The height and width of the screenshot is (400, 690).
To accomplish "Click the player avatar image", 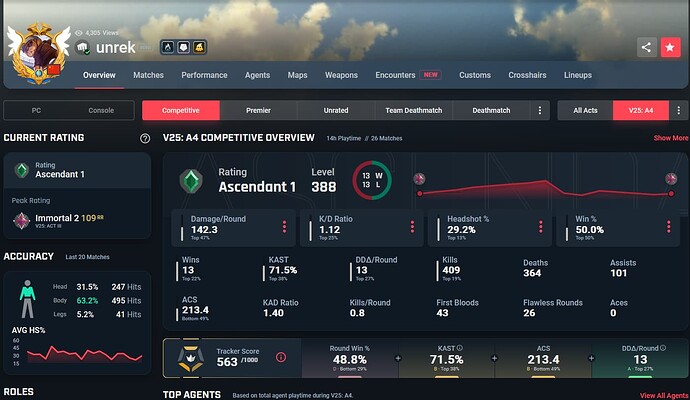I will click(x=39, y=55).
